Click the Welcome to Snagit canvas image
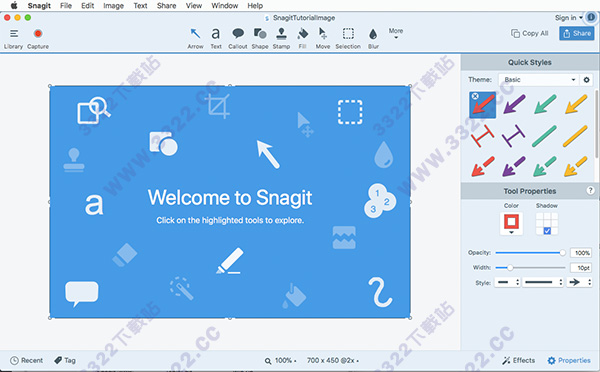The height and width of the screenshot is (372, 600). [230, 202]
